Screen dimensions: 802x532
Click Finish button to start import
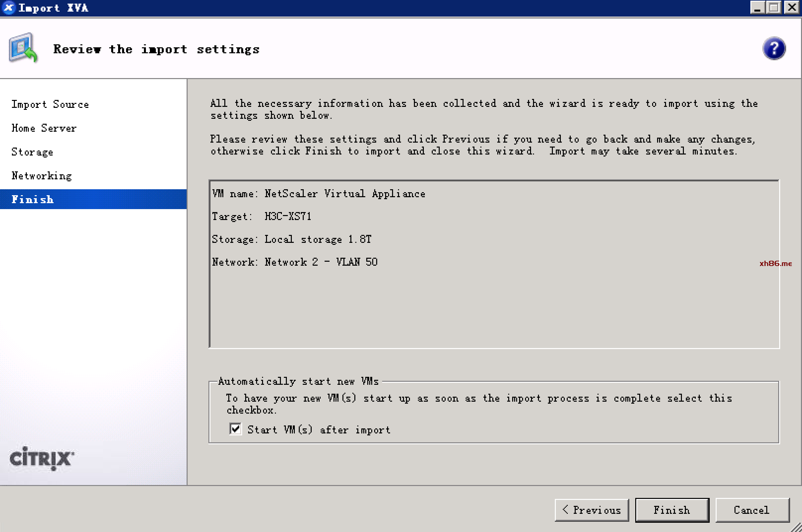tap(672, 510)
